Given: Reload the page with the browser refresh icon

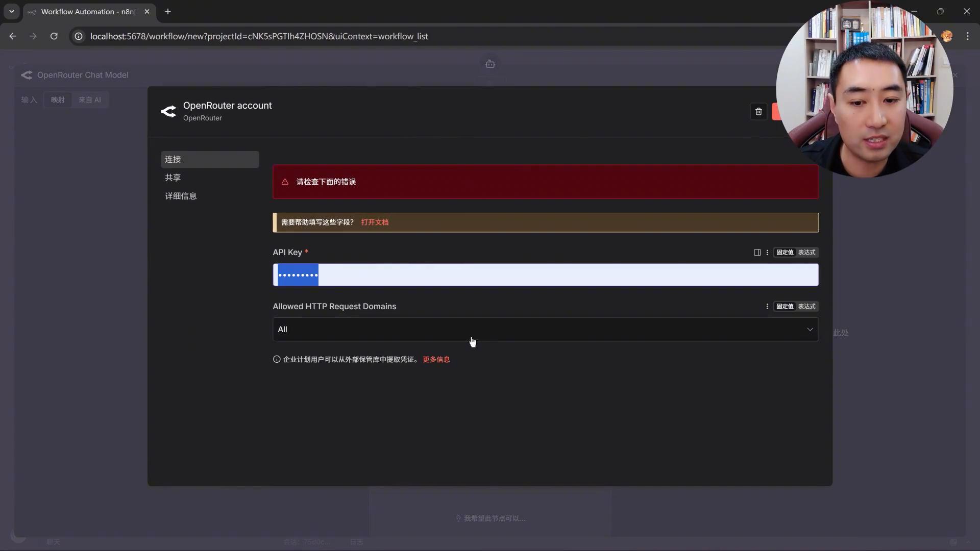Looking at the screenshot, I should 54,36.
